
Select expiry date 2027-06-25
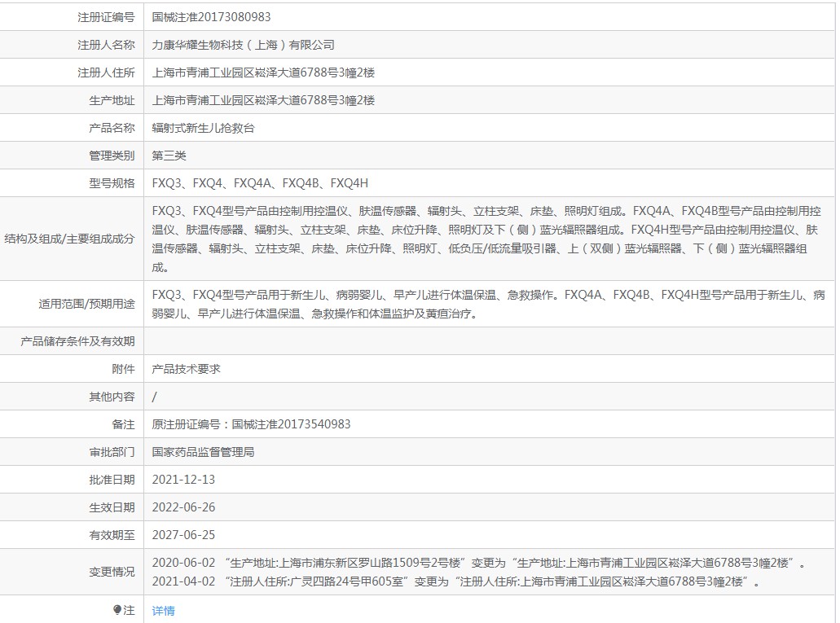point(183,535)
